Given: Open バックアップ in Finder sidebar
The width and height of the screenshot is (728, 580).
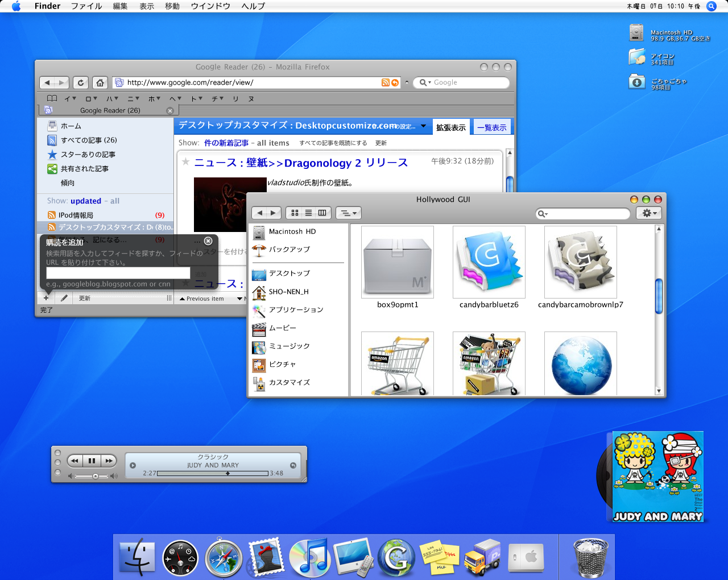Looking at the screenshot, I should [x=289, y=249].
